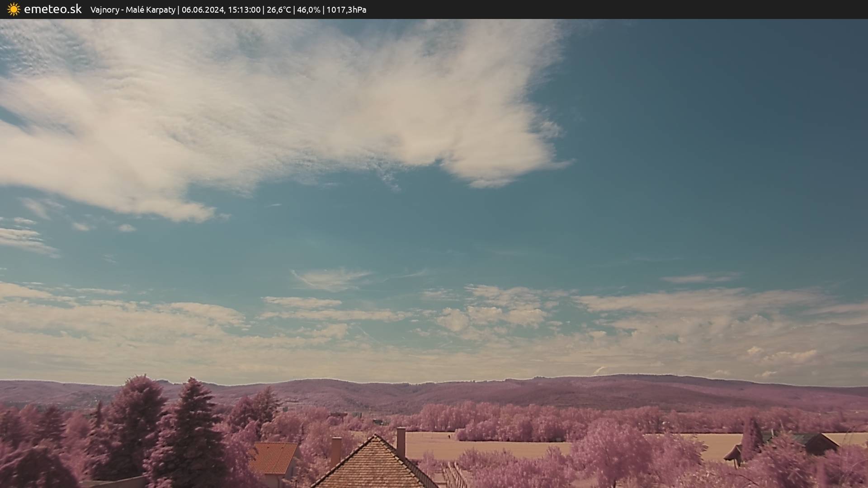Click the shorter chimney left of roof peak
This screenshot has width=868, height=488.
(x=336, y=450)
